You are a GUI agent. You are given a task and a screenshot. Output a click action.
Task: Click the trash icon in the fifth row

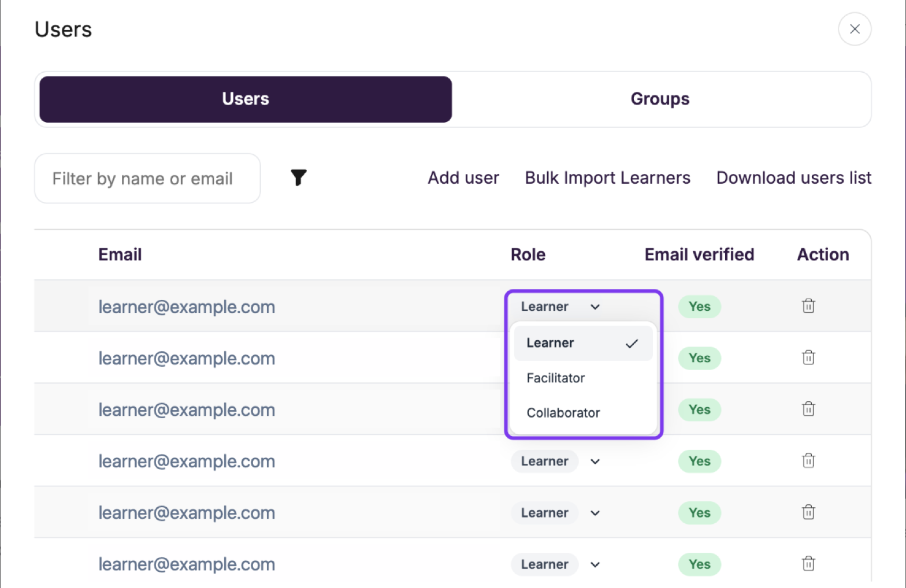808,512
